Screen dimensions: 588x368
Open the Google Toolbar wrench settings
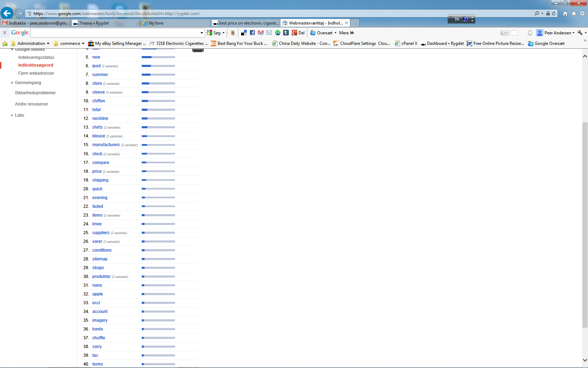580,33
